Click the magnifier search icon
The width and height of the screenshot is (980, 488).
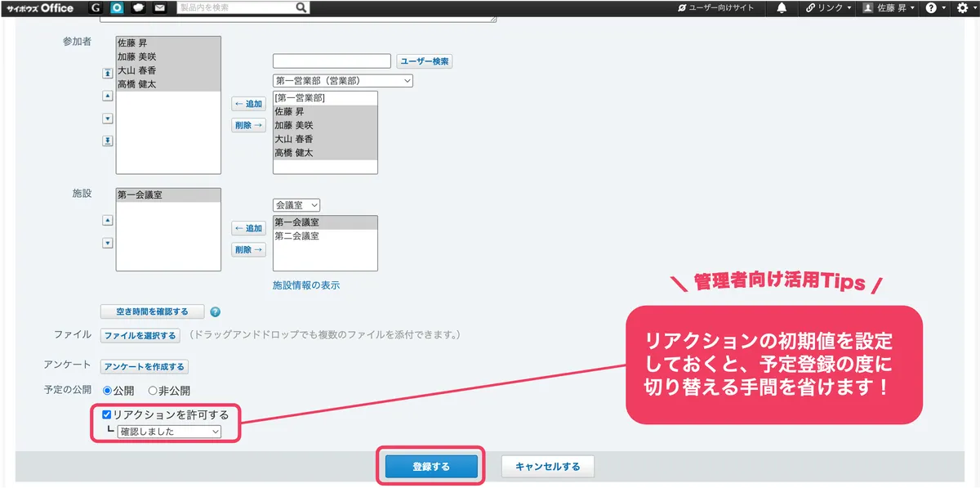tap(301, 8)
